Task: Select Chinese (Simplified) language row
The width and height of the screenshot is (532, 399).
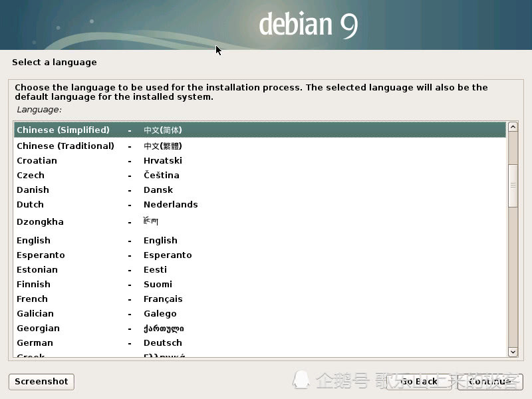Action: (x=260, y=130)
